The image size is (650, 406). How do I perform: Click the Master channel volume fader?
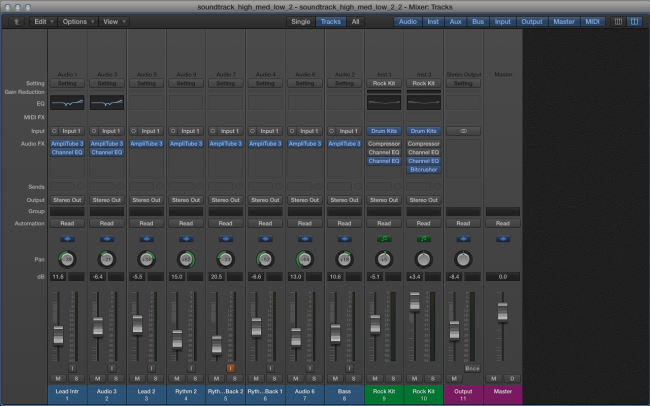[x=501, y=311]
